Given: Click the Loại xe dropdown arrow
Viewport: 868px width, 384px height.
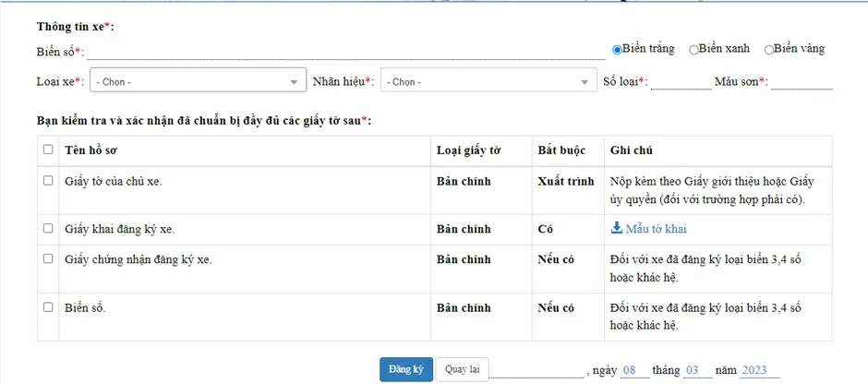Looking at the screenshot, I should click(295, 83).
